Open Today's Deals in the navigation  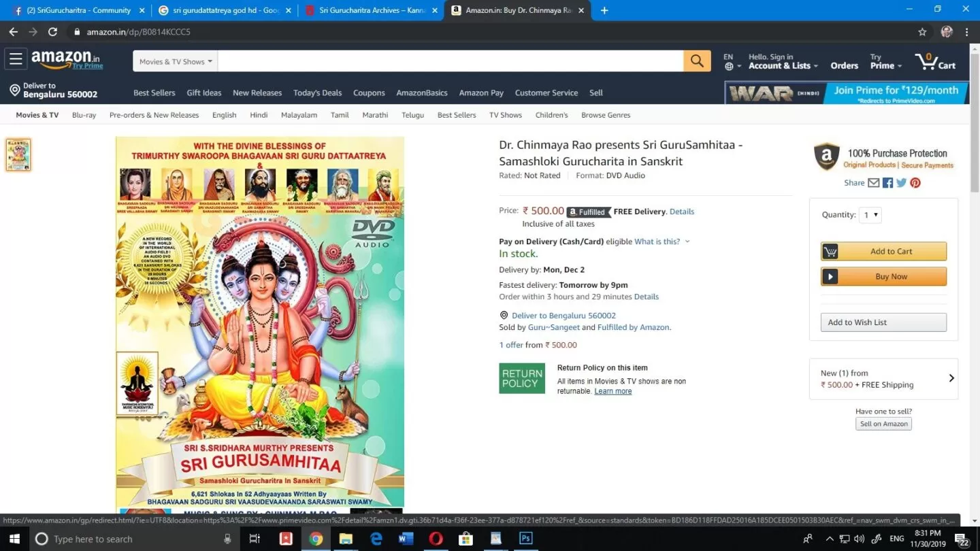pos(317,93)
